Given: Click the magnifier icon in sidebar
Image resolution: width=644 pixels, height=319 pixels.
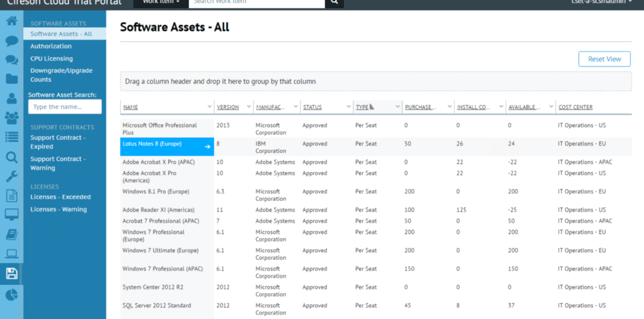Looking at the screenshot, I should (x=11, y=157).
